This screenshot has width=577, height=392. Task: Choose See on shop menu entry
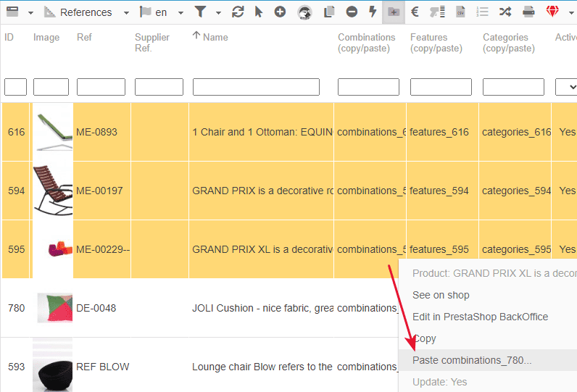pyautogui.click(x=441, y=295)
